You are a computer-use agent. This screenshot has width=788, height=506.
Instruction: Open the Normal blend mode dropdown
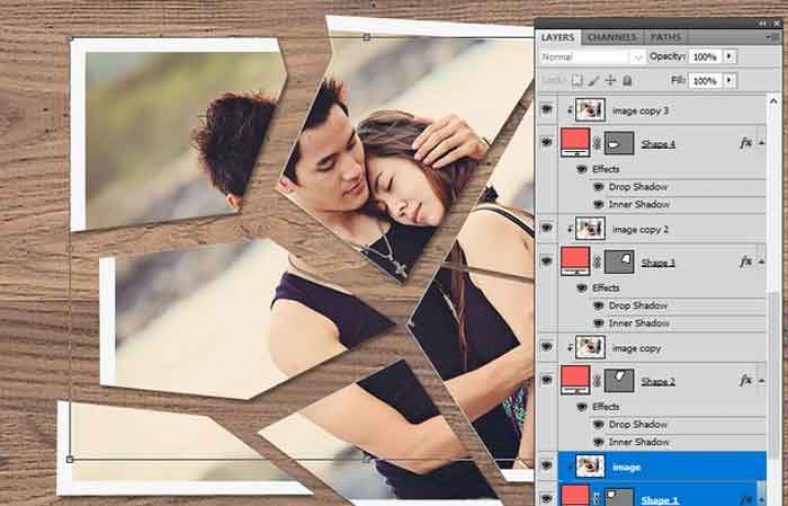[592, 57]
